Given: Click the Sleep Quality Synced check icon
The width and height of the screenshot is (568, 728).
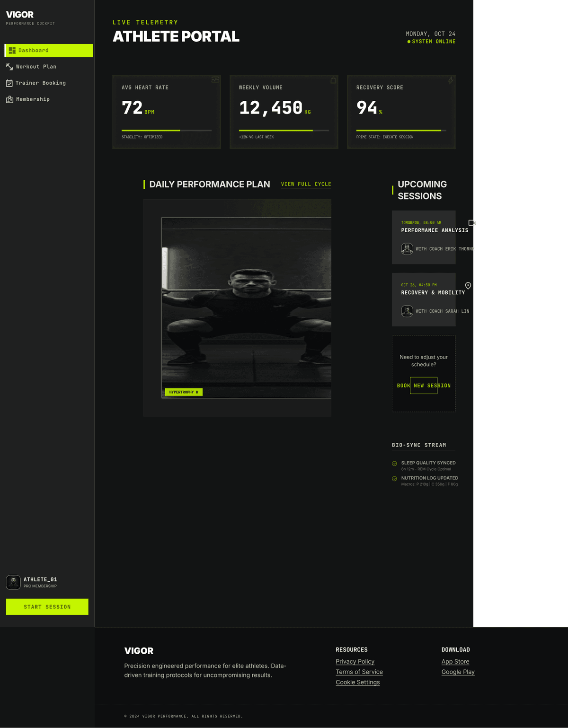Looking at the screenshot, I should 394,464.
